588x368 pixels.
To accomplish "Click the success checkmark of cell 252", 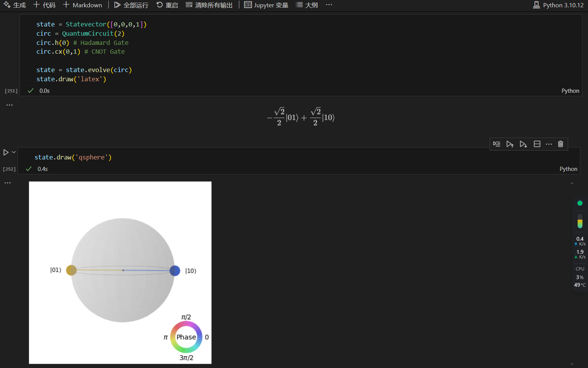I will click(x=29, y=169).
